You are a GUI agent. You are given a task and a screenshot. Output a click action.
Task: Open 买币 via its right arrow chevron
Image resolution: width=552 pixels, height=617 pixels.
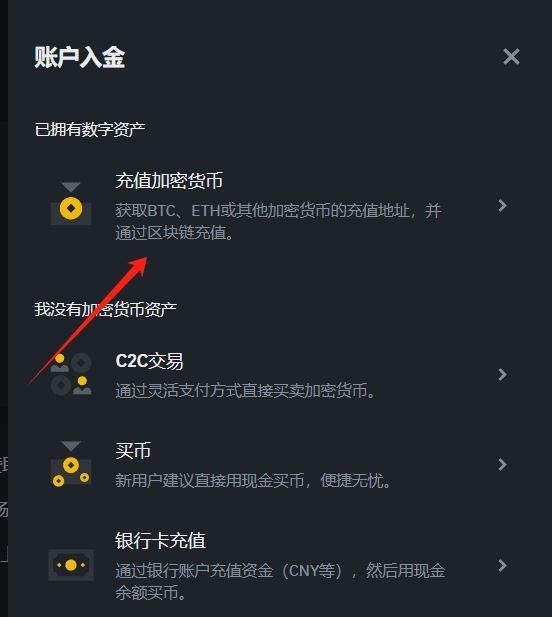pos(502,464)
